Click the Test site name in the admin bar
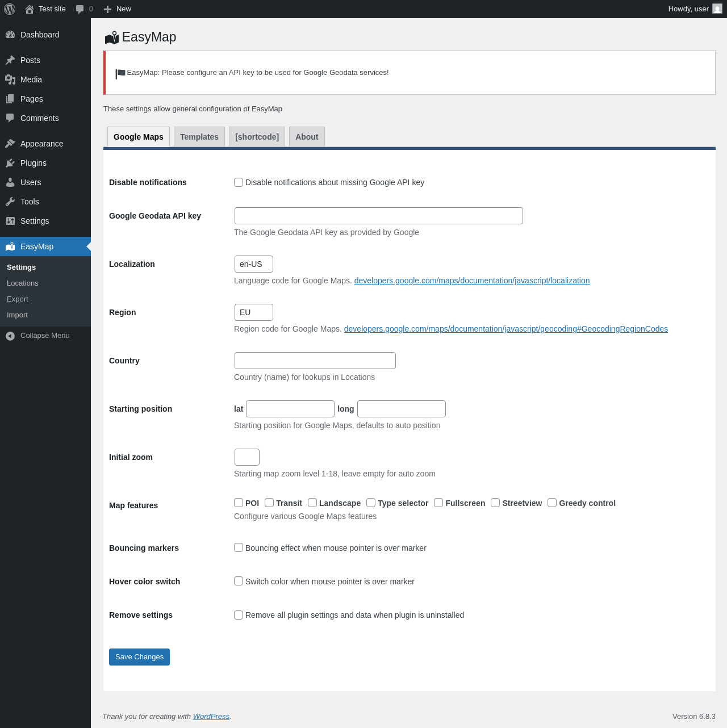 click(x=52, y=9)
